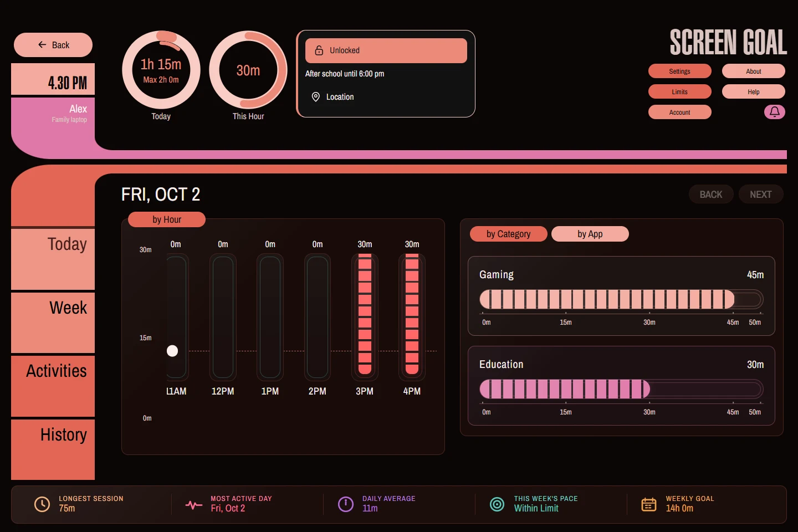798x532 pixels.
Task: Click the 4PM hourly usage bar
Action: (x=412, y=316)
